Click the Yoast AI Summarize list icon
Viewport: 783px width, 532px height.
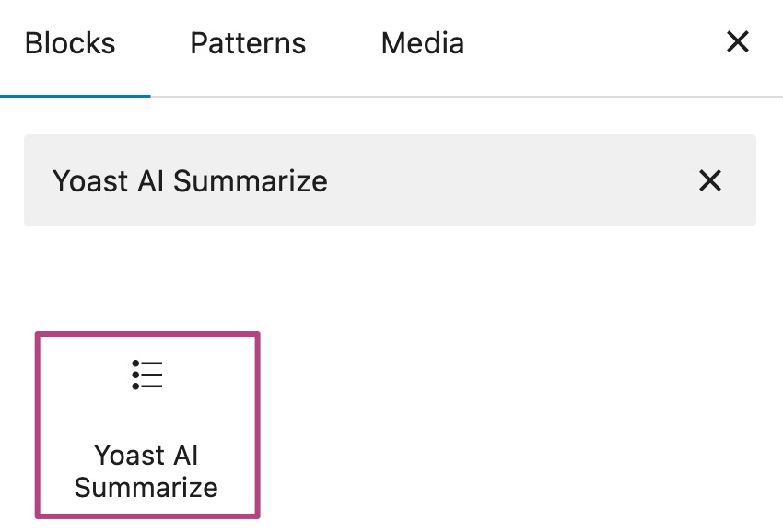pyautogui.click(x=147, y=375)
